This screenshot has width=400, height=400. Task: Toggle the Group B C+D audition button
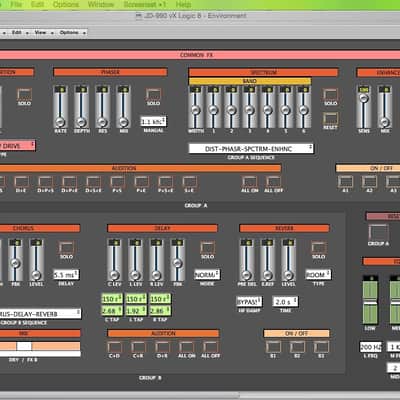[114, 347]
